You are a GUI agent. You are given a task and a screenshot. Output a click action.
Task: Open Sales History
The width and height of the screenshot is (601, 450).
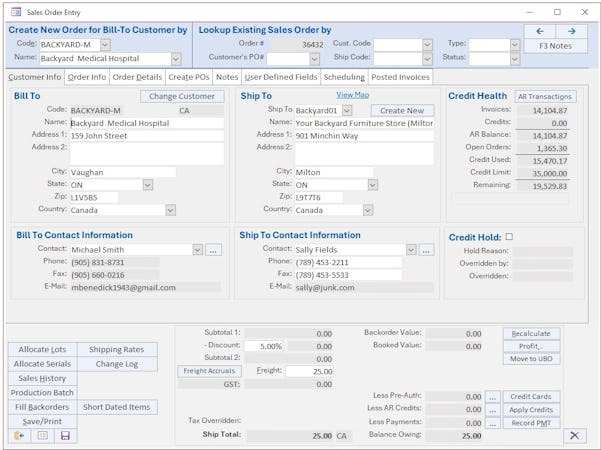tap(42, 378)
